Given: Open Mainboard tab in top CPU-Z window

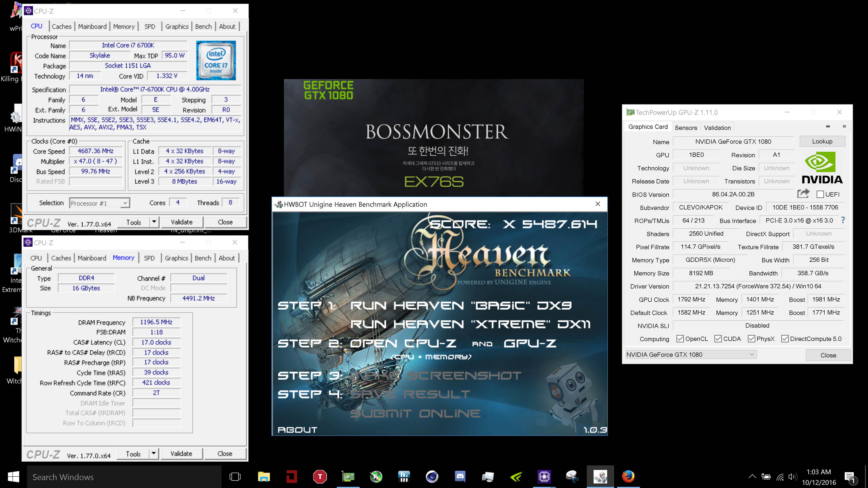Looking at the screenshot, I should [92, 26].
